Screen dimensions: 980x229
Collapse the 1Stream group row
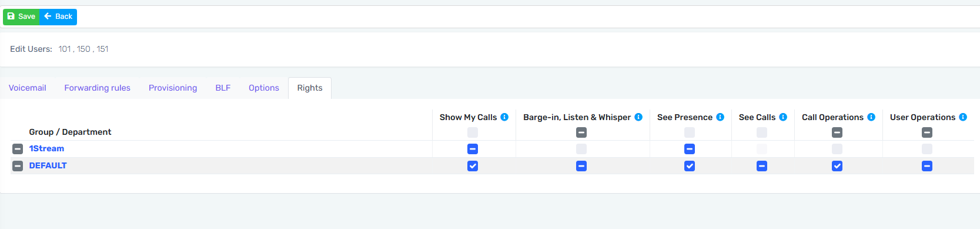click(x=18, y=149)
